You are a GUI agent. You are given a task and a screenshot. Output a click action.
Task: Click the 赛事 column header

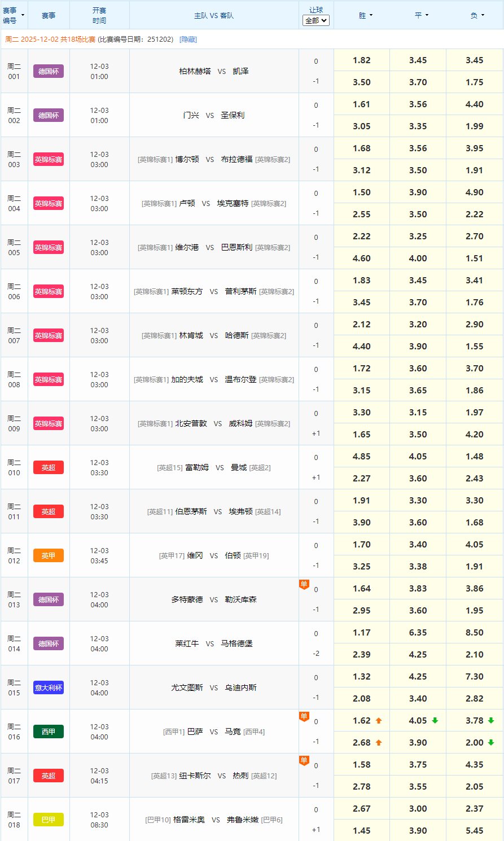point(49,15)
